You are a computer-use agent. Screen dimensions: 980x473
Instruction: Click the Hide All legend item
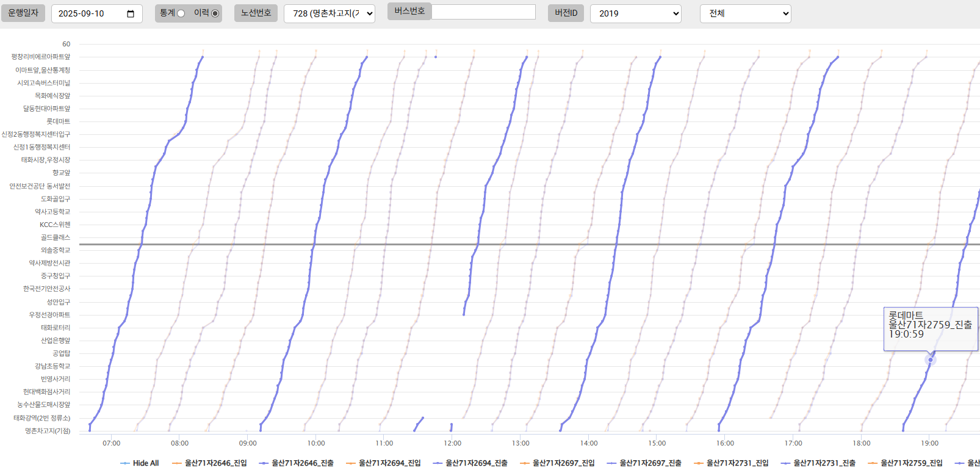click(x=140, y=463)
